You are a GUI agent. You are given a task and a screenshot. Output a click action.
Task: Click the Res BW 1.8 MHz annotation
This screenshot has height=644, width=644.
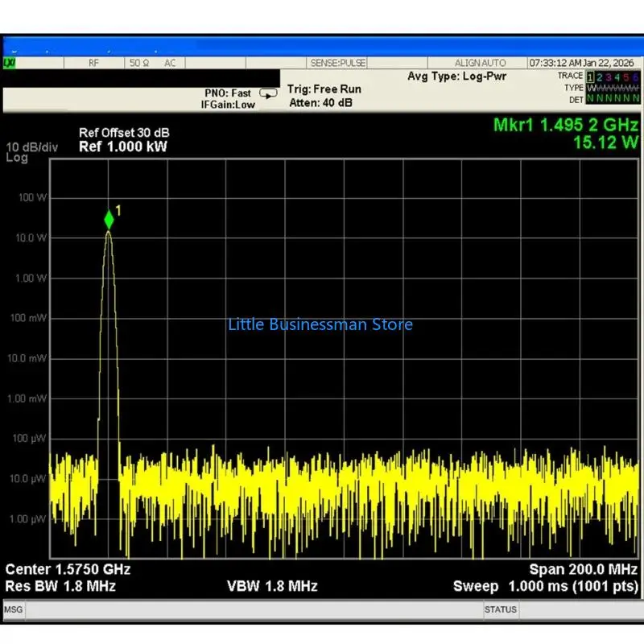60,586
